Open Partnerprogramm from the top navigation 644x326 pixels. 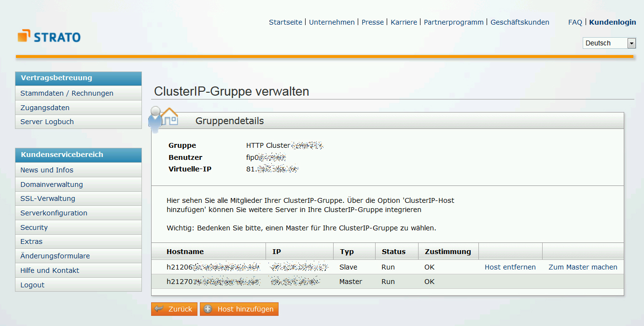coord(454,22)
